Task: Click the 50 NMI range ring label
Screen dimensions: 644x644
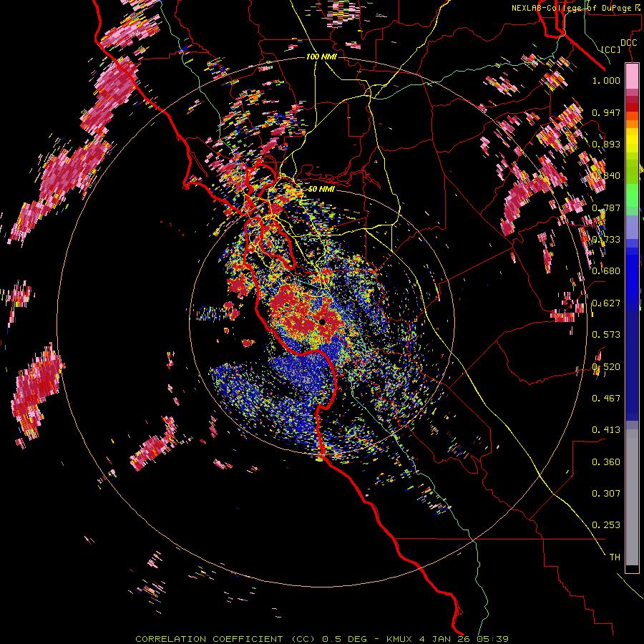Action: (x=321, y=190)
